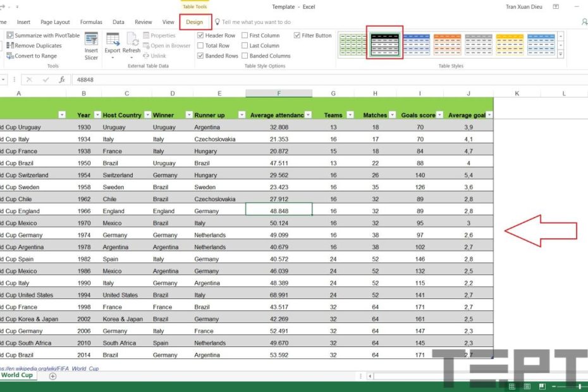Apply the black and white table style
The width and height of the screenshot is (588, 392).
[x=385, y=44]
